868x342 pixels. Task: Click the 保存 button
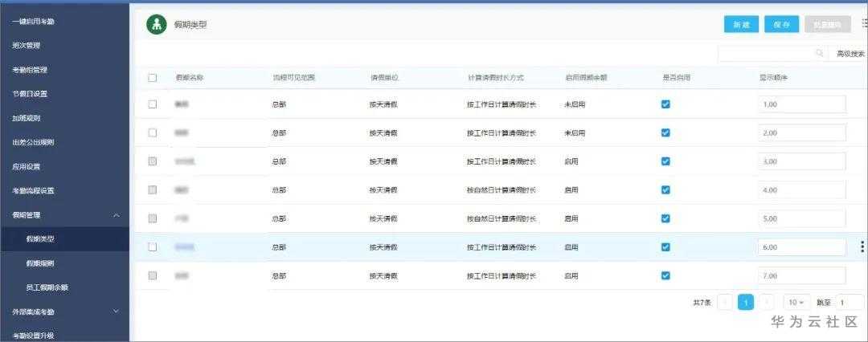[x=782, y=24]
